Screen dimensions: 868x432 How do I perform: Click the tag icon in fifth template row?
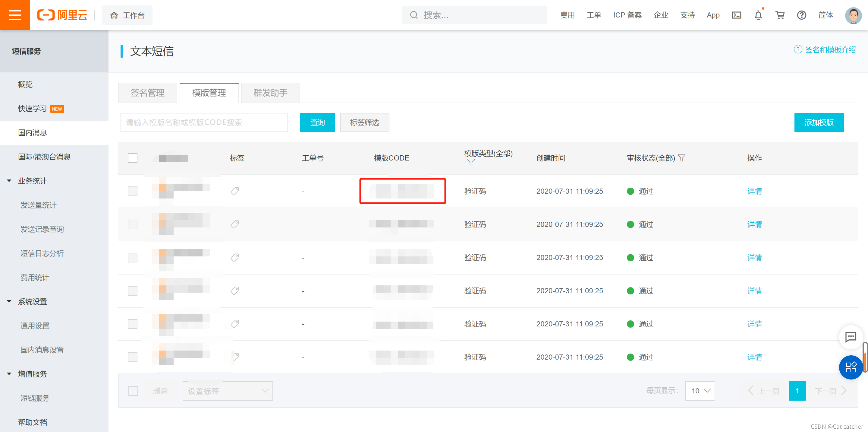pos(235,324)
